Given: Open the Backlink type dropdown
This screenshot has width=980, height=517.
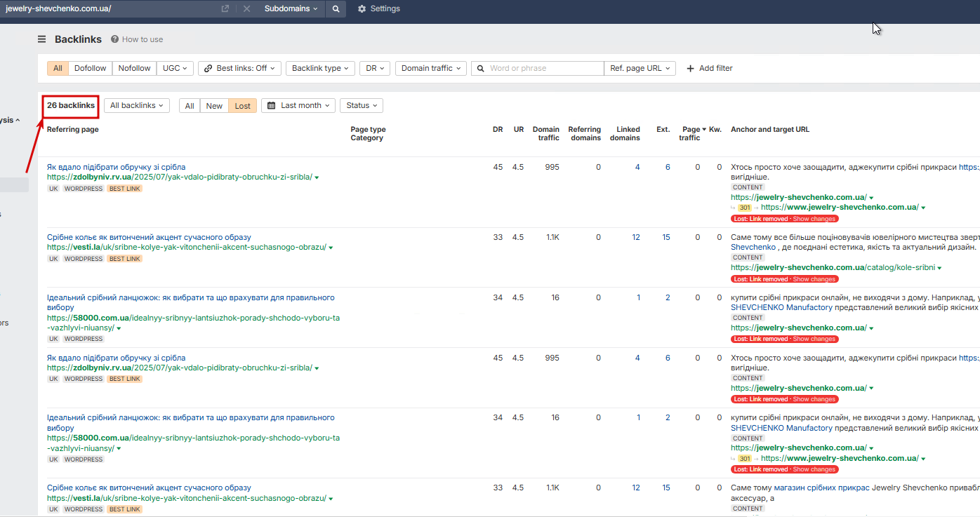Looking at the screenshot, I should point(320,68).
